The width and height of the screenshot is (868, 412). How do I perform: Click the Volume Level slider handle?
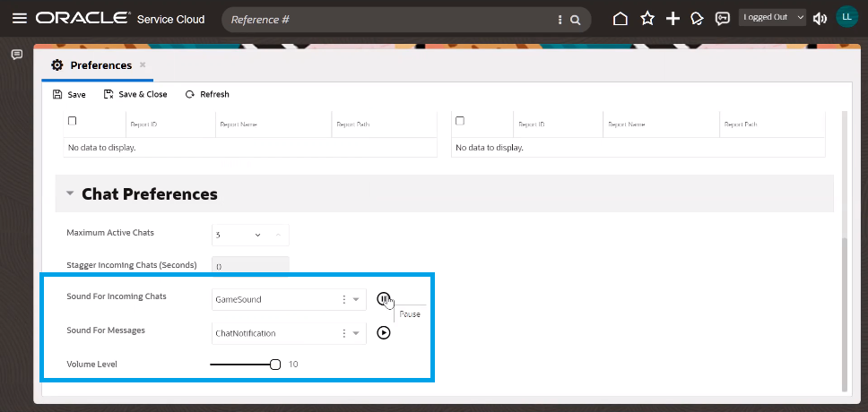pyautogui.click(x=275, y=365)
